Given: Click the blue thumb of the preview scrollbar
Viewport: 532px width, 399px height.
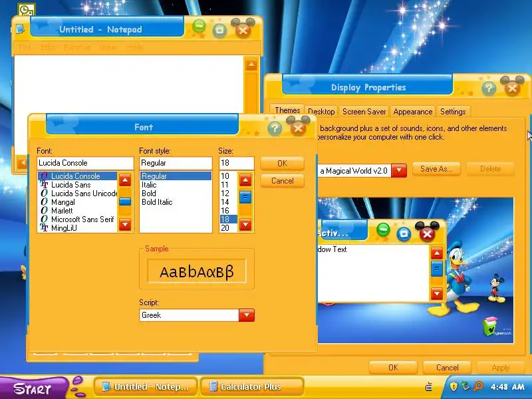Looking at the screenshot, I should [x=437, y=269].
